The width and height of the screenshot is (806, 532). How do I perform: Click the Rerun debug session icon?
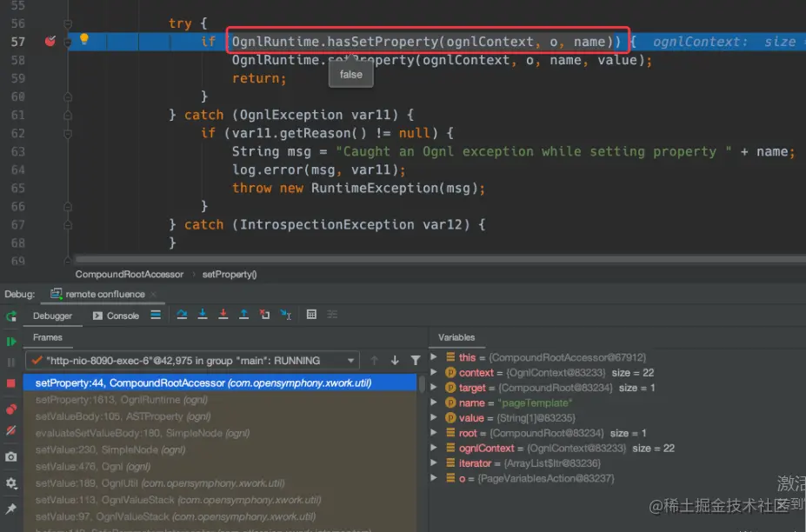point(10,316)
